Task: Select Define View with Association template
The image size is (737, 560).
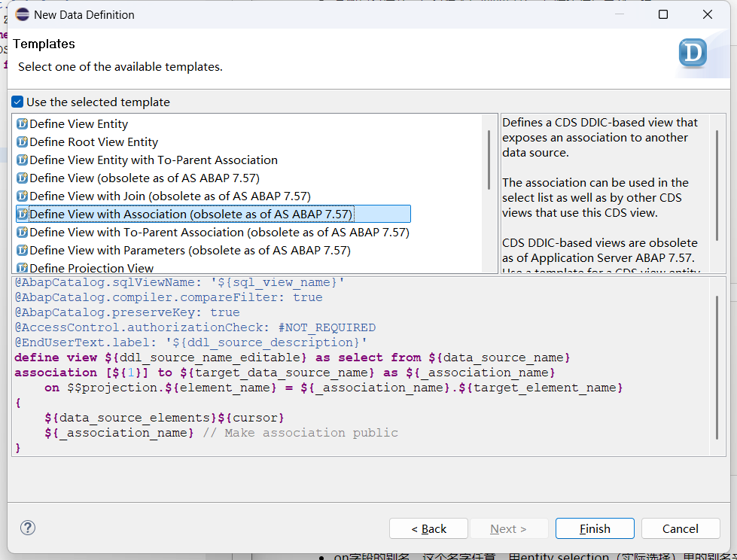Action: click(213, 215)
